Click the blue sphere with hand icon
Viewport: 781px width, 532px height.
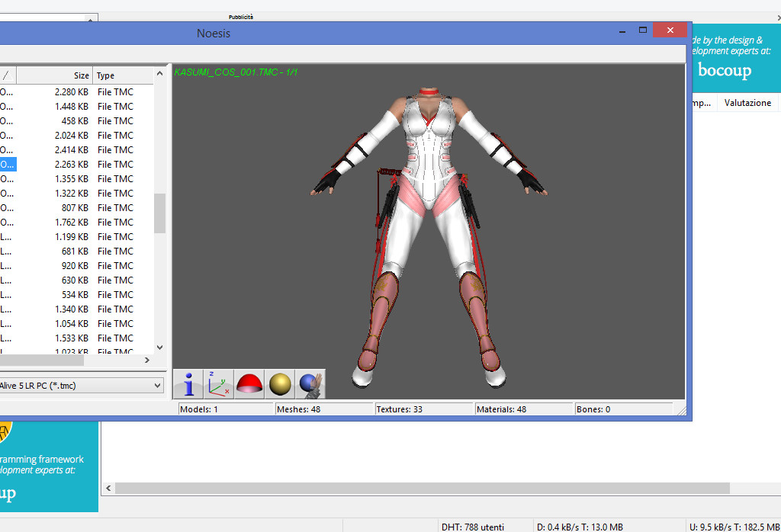pyautogui.click(x=310, y=384)
